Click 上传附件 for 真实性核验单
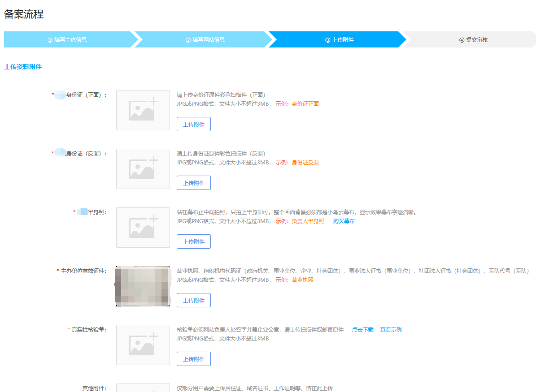The image size is (536, 392). point(193,359)
